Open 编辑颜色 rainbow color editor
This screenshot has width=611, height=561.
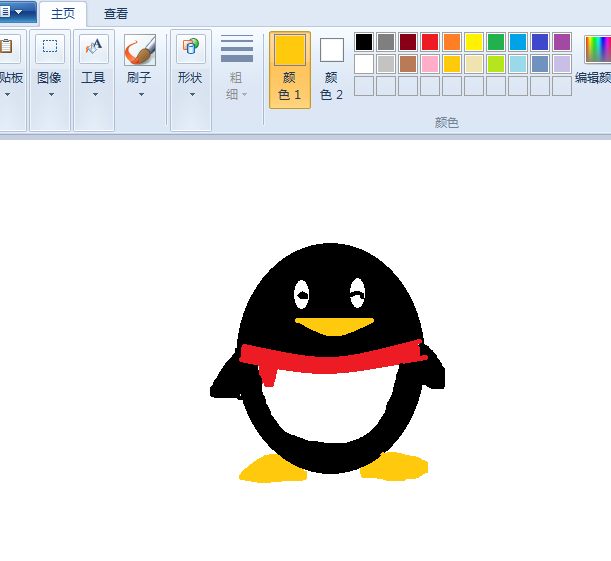[597, 49]
